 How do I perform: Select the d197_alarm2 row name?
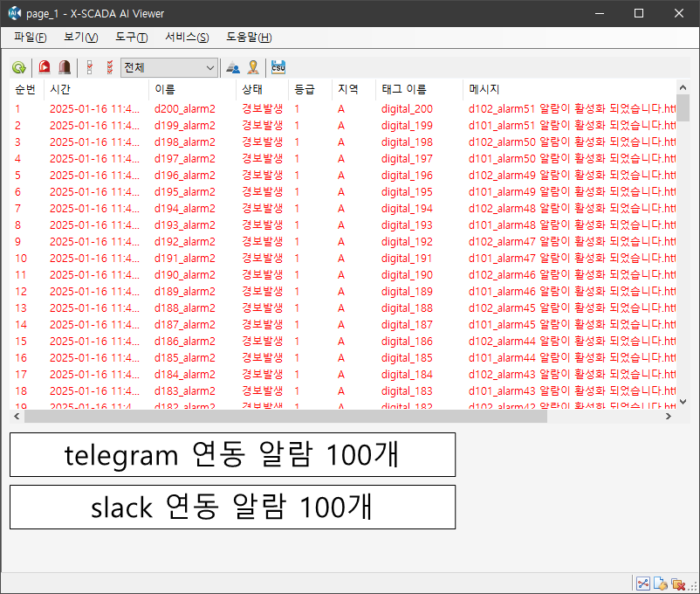click(x=185, y=159)
